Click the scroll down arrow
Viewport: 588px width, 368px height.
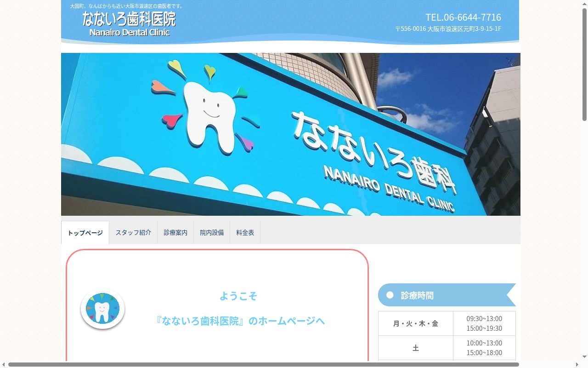[584, 357]
